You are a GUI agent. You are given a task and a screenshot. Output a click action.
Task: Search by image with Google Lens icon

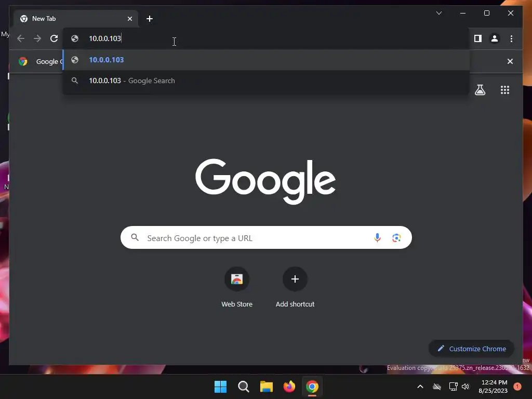tap(396, 237)
